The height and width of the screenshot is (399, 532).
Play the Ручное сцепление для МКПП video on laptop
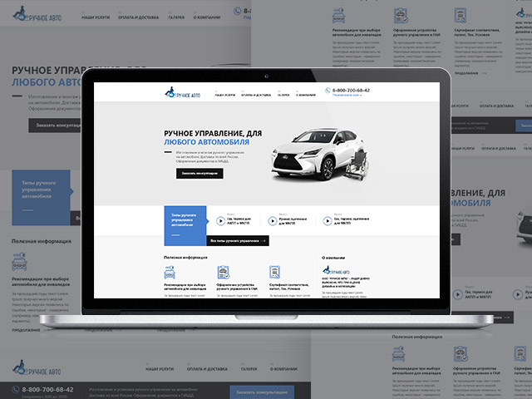tap(273, 221)
